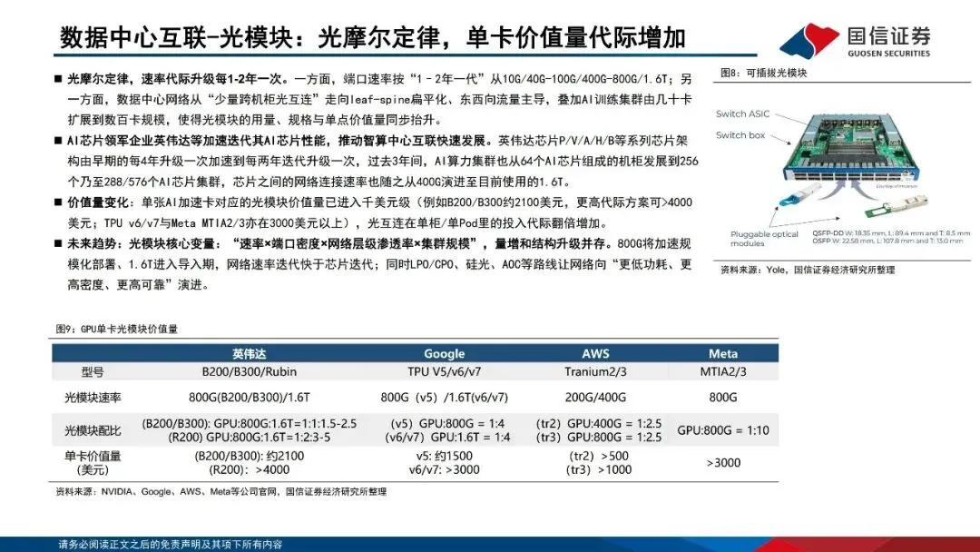This screenshot has height=552, width=980.
Task: Click the v6/v7: >3000 value
Action: point(444,470)
